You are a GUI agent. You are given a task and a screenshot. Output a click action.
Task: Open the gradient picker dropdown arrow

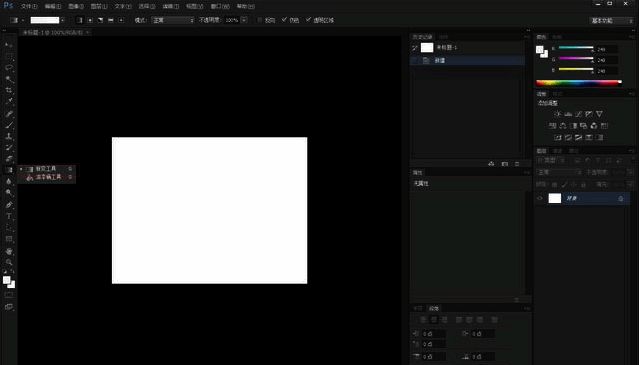tap(62, 20)
